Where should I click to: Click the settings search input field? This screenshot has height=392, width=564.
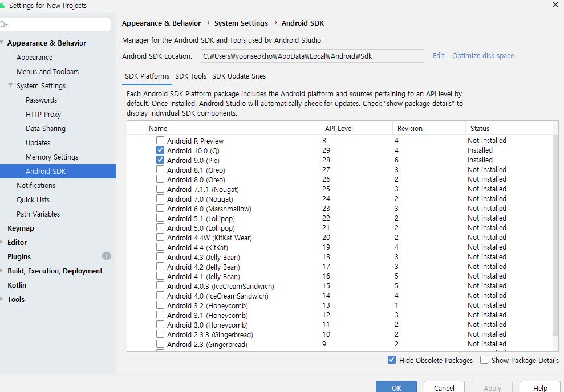[55, 24]
